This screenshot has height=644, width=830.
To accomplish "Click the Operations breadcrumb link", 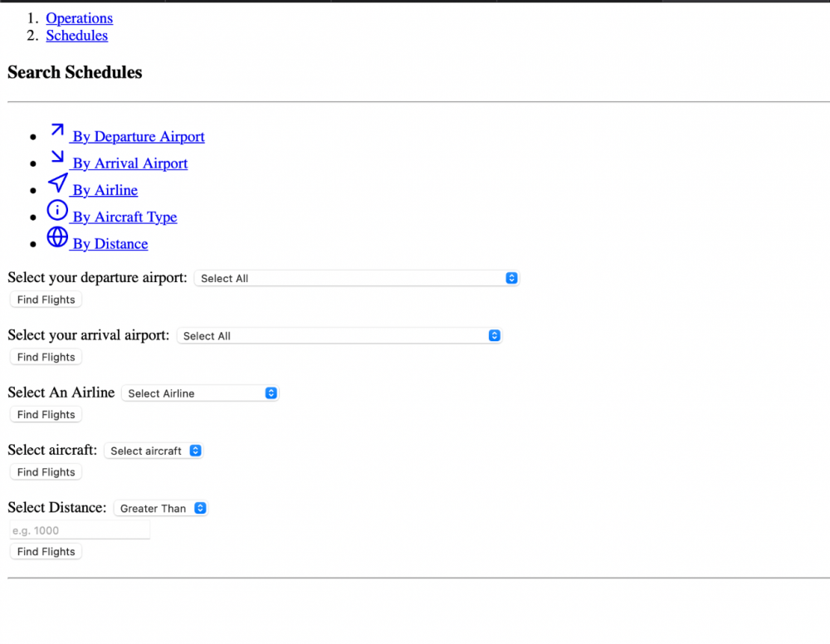I will point(79,18).
